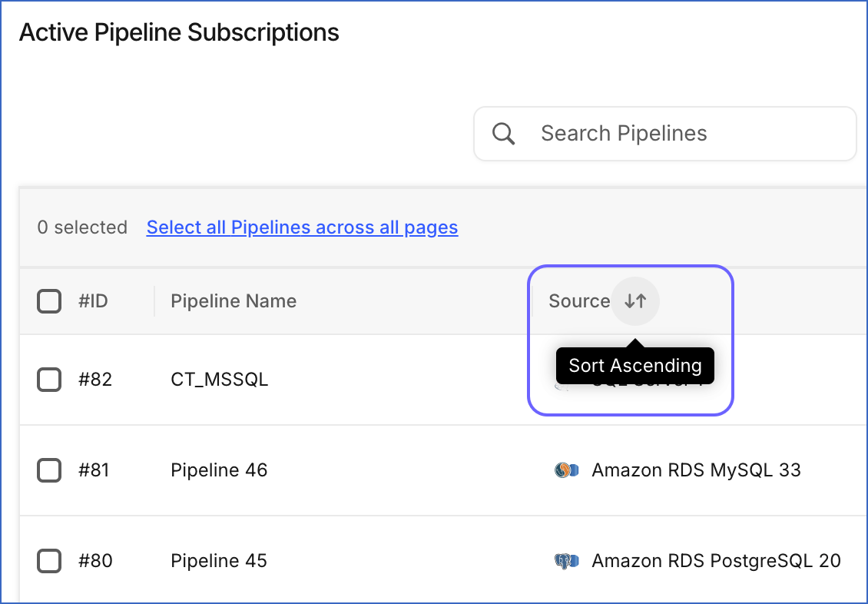Viewport: 868px width, 604px height.
Task: Click the Amazon RDS MySQL source icon
Action: (x=566, y=470)
